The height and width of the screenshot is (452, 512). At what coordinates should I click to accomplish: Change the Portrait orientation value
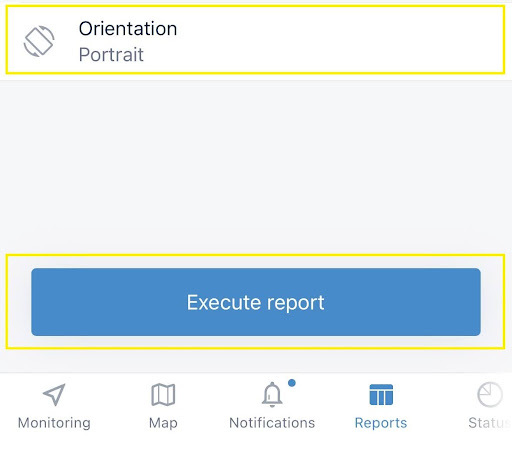[111, 55]
